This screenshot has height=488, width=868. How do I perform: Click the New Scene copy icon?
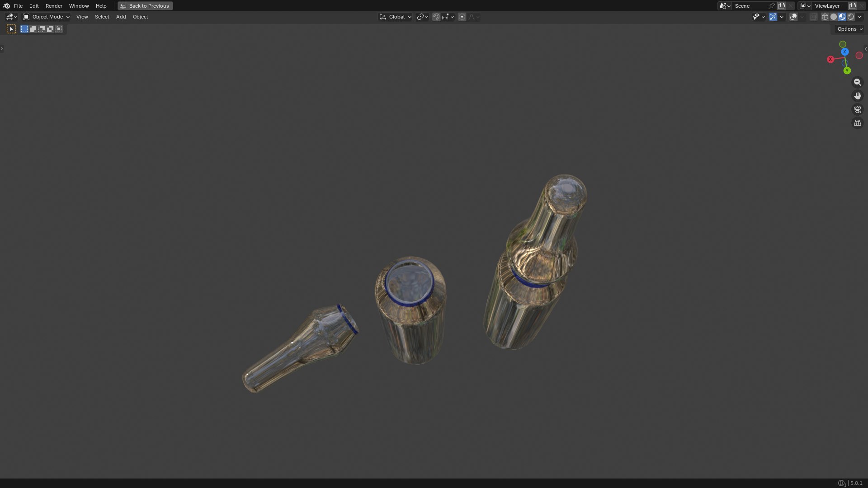coord(782,6)
